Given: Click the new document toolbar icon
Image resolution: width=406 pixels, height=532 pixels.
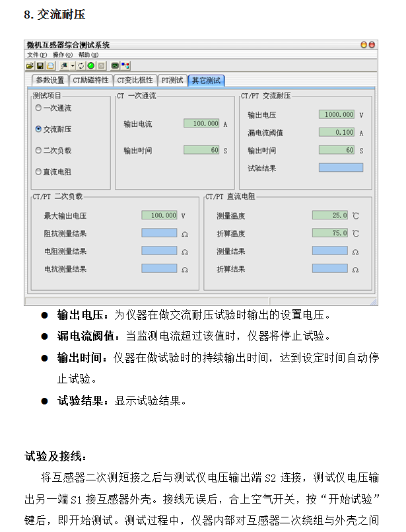Looking at the screenshot, I should (x=50, y=66).
